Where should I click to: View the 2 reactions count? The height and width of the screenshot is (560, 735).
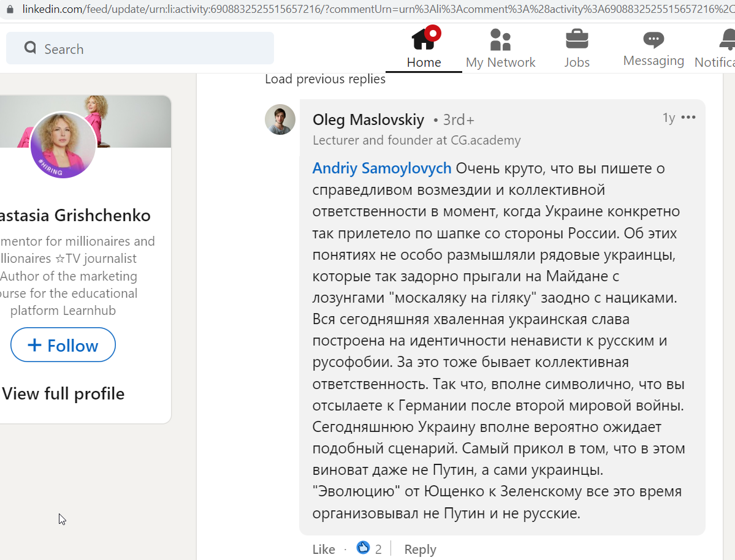(x=378, y=549)
